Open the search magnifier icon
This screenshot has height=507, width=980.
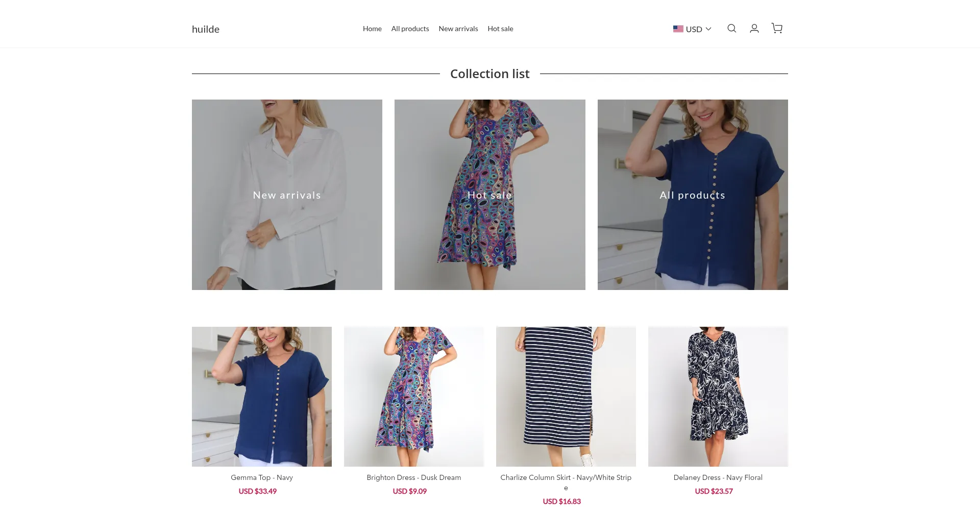point(731,29)
